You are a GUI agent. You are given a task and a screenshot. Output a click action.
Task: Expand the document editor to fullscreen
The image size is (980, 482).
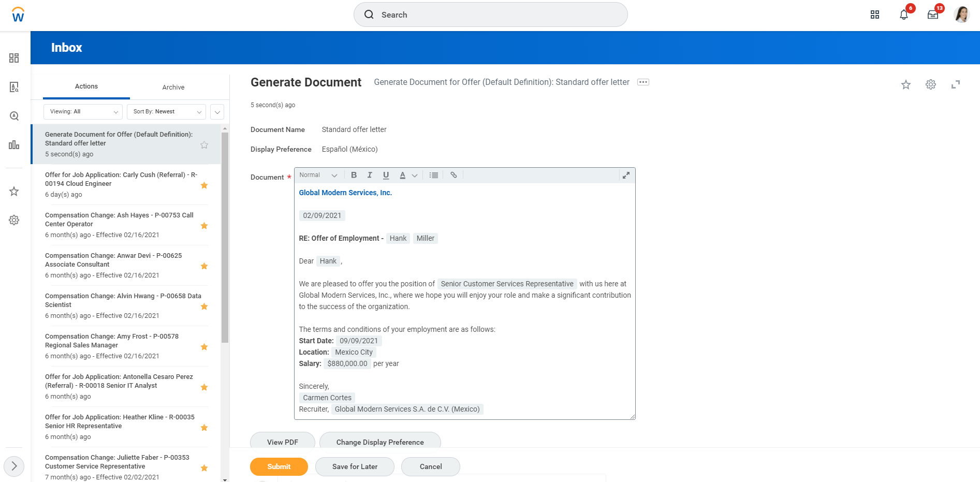coord(626,176)
